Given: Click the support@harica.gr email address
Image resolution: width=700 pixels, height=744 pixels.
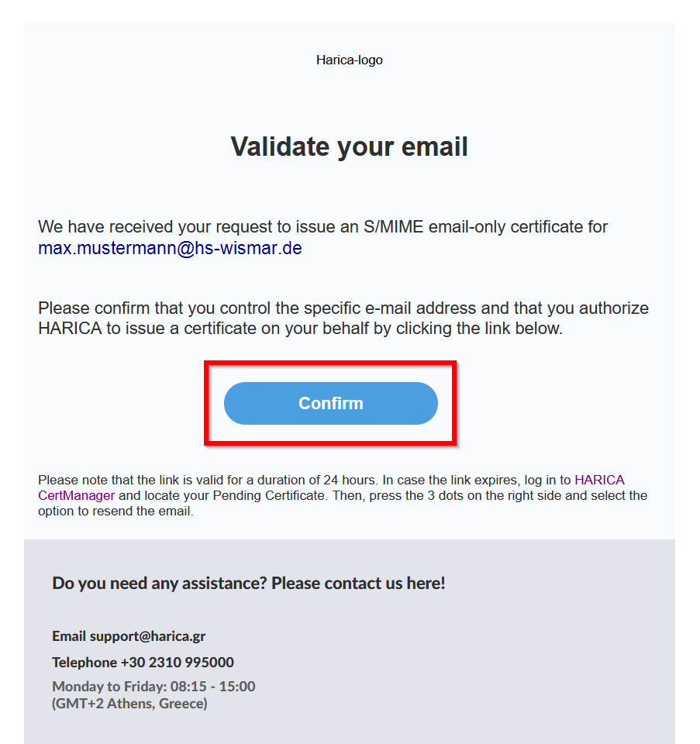Looking at the screenshot, I should tap(147, 636).
